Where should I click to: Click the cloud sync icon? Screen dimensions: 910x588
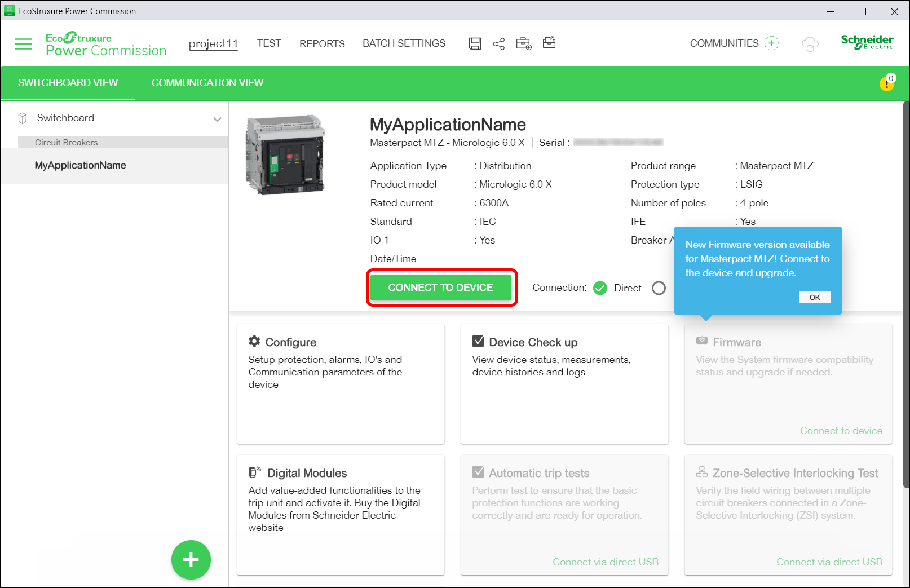point(810,44)
